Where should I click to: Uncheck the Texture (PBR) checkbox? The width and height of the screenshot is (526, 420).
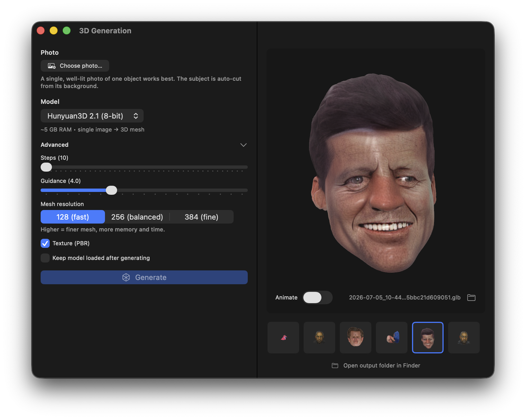click(45, 243)
